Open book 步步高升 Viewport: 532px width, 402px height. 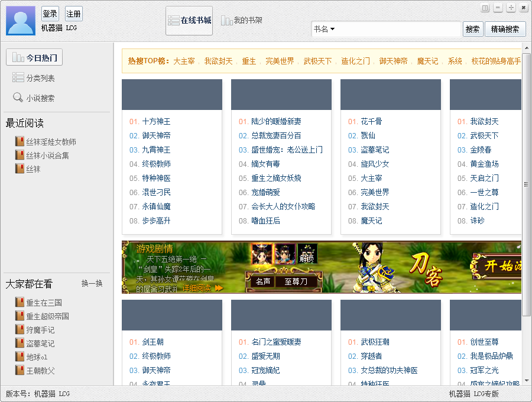point(156,221)
